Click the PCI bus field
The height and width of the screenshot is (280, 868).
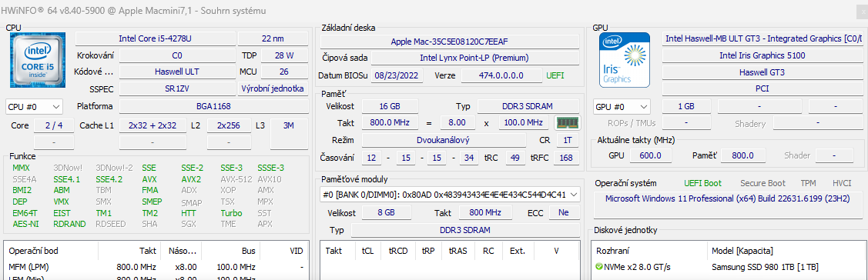click(x=762, y=88)
